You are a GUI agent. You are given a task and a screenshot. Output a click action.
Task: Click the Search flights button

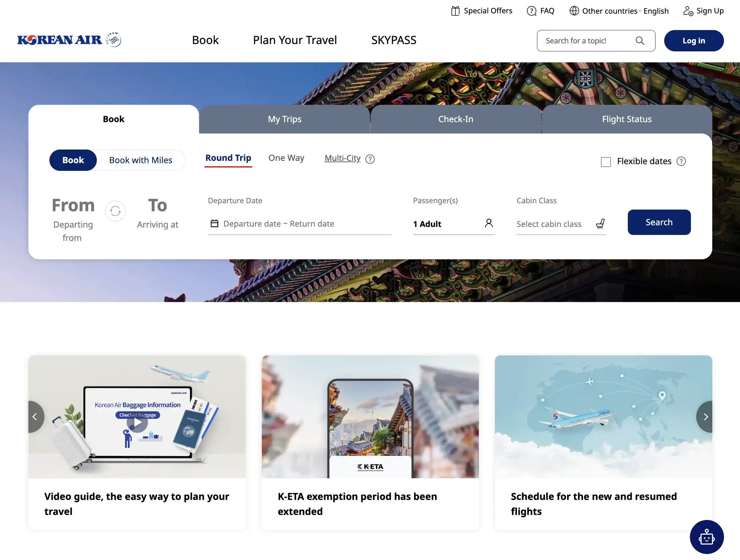659,222
